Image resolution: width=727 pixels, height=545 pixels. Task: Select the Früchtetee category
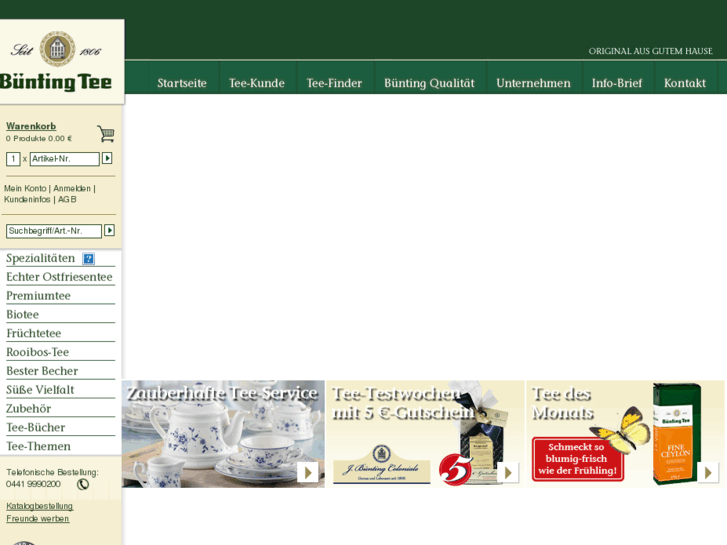[x=33, y=333]
